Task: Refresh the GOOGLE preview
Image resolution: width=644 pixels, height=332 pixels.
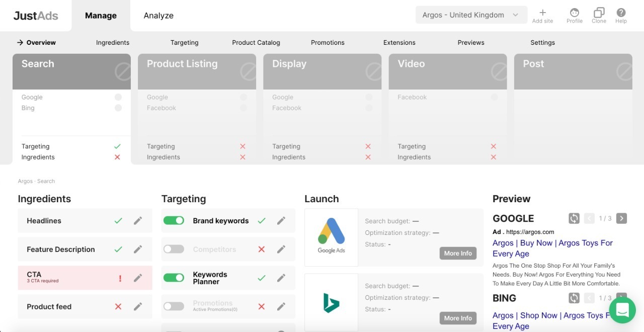Action: [574, 218]
